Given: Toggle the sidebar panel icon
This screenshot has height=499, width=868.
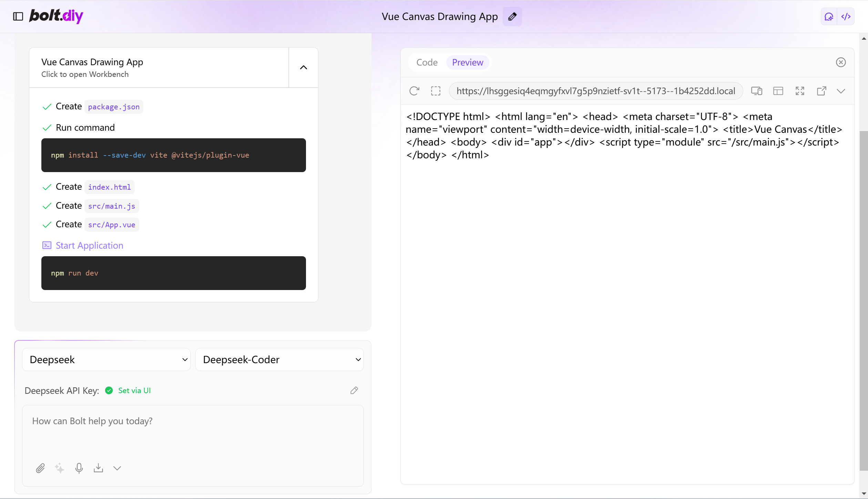Looking at the screenshot, I should 18,16.
